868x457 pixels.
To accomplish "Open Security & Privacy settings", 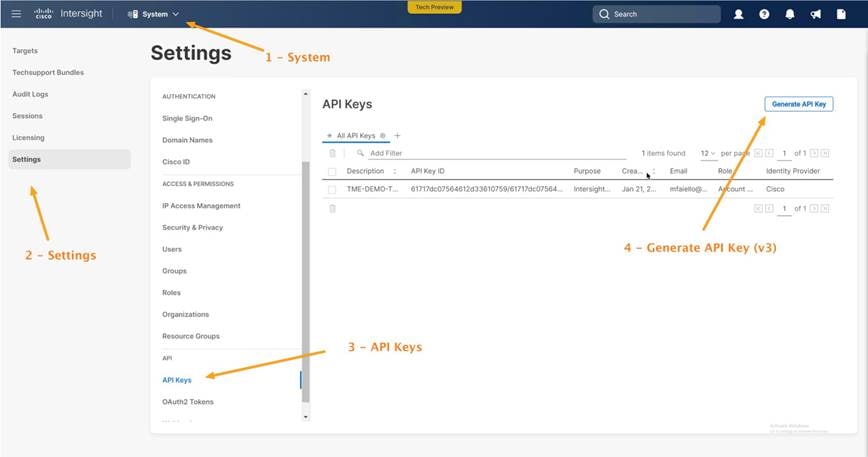I will coord(192,227).
